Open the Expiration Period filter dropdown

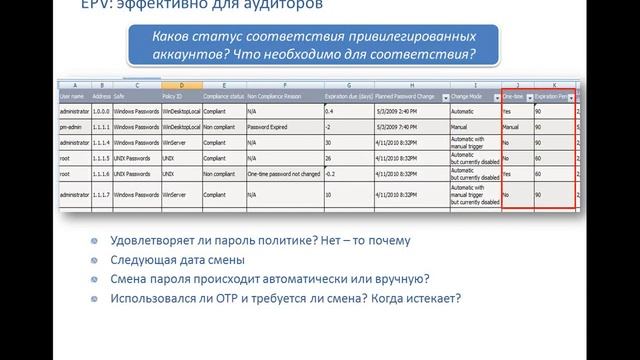571,98
